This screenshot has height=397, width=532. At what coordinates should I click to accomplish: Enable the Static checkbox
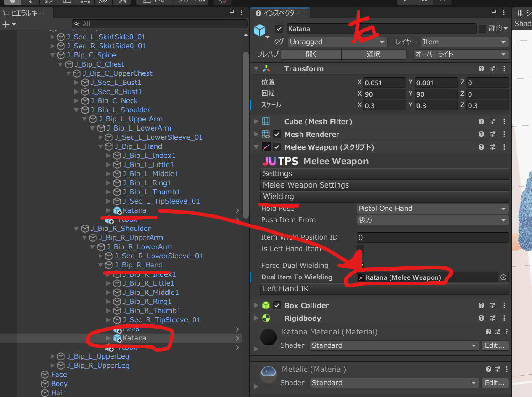tap(482, 29)
